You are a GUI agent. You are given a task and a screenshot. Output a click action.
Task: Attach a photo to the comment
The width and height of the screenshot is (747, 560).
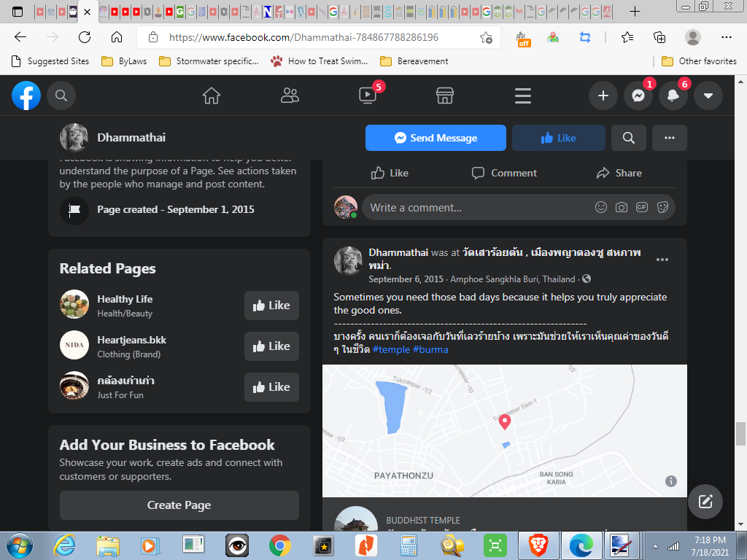(x=622, y=207)
